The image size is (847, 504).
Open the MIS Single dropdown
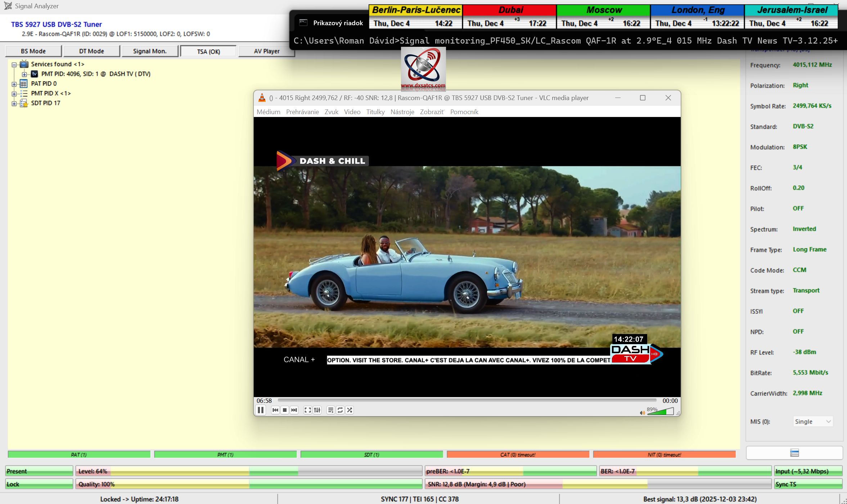812,422
